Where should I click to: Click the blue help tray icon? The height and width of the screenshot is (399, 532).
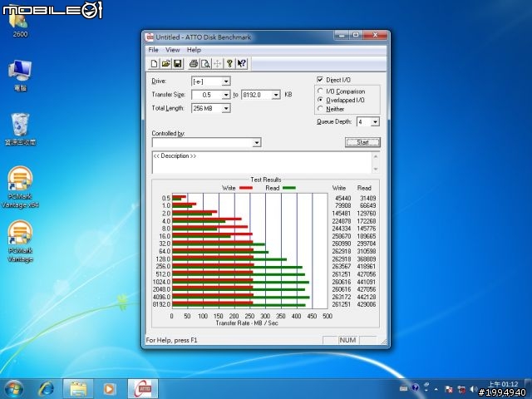click(x=415, y=388)
